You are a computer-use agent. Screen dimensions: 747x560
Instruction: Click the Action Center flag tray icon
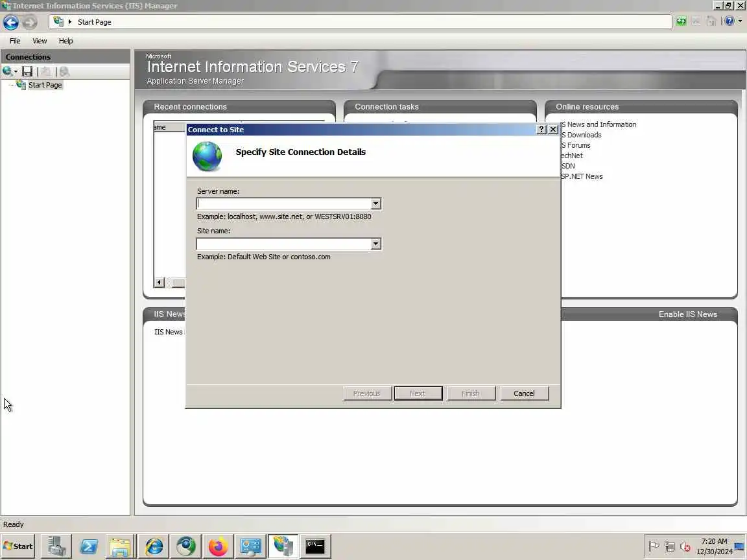[x=654, y=546]
